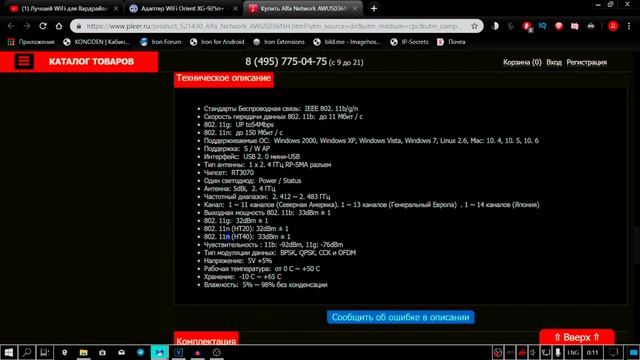Click the page vertical scrollbar thumb
This screenshot has width=640, height=360.
pyautogui.click(x=638, y=247)
